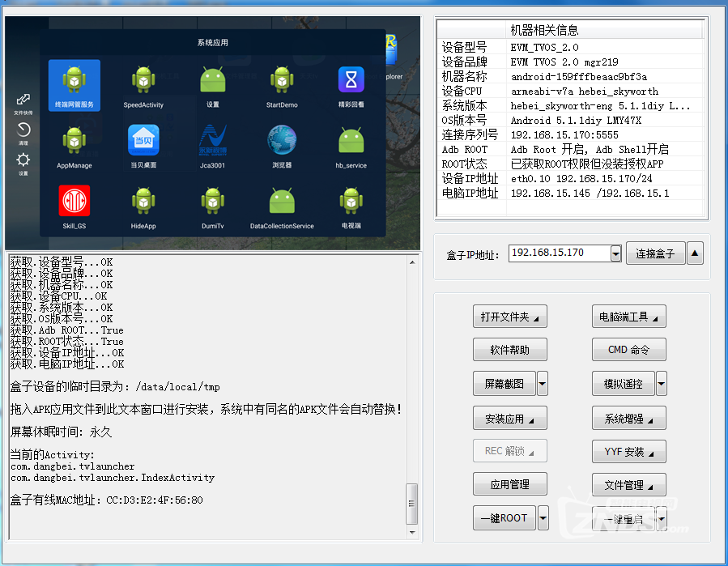The width and height of the screenshot is (728, 566).
Task: Click the 应用管理 button
Action: tap(510, 484)
